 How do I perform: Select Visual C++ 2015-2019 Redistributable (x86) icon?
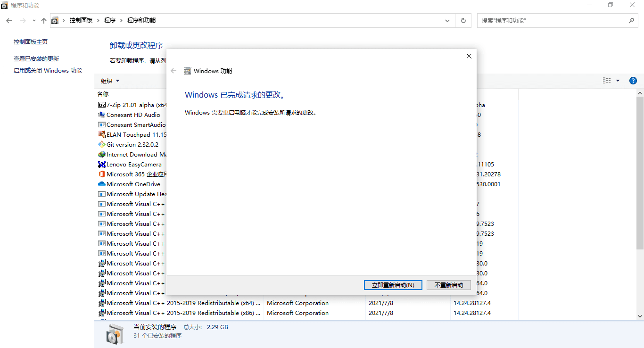(102, 313)
